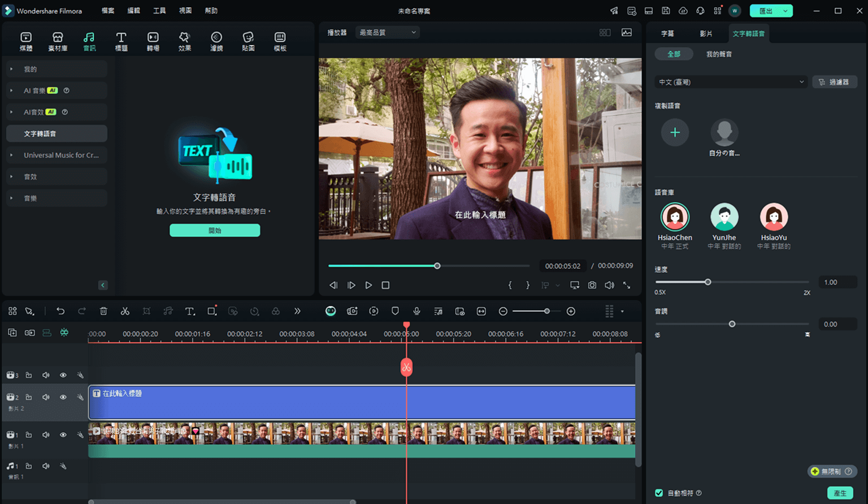The image size is (868, 504).
Task: Mute the 影片 1 track audio
Action: [46, 435]
